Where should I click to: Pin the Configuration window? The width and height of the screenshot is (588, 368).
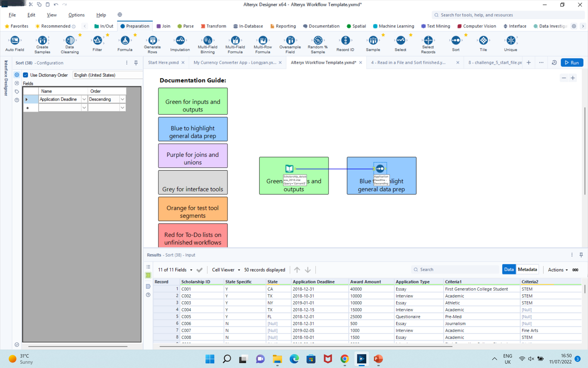tap(136, 63)
